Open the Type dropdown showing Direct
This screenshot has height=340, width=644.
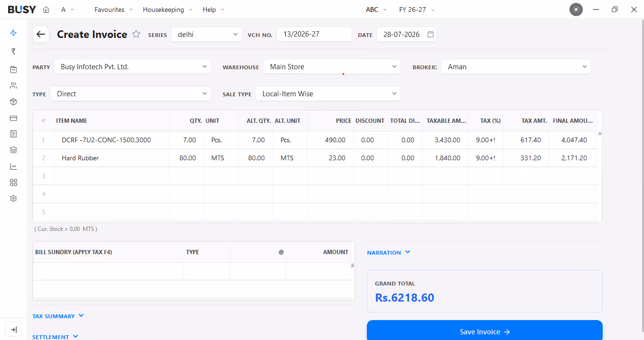pos(131,94)
